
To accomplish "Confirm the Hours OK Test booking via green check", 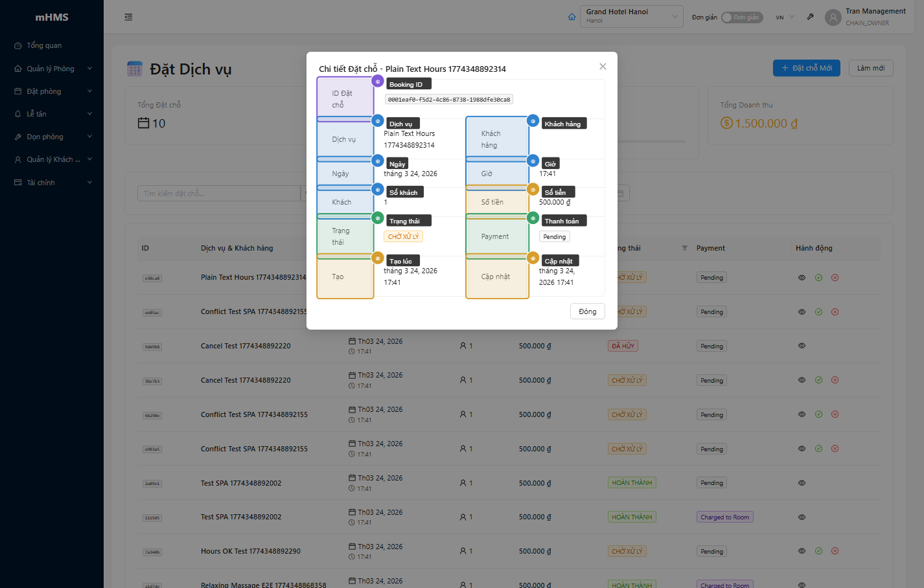I will click(818, 551).
